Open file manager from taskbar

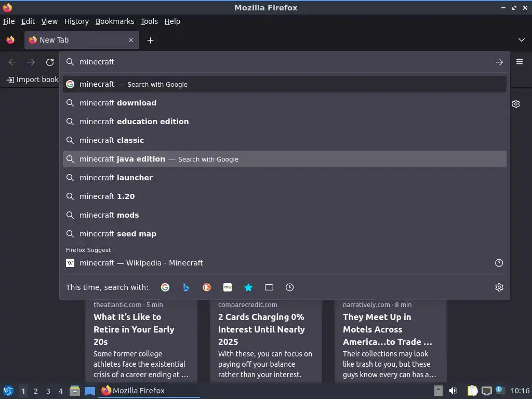(x=75, y=391)
